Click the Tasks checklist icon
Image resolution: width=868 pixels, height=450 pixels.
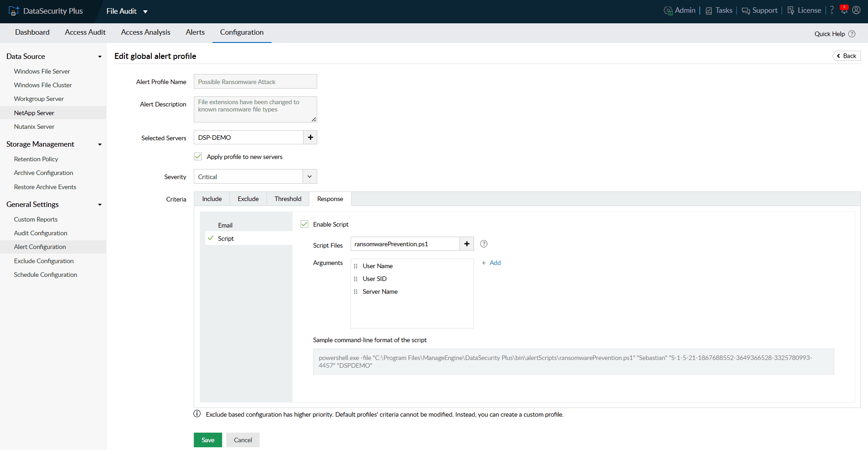point(709,11)
